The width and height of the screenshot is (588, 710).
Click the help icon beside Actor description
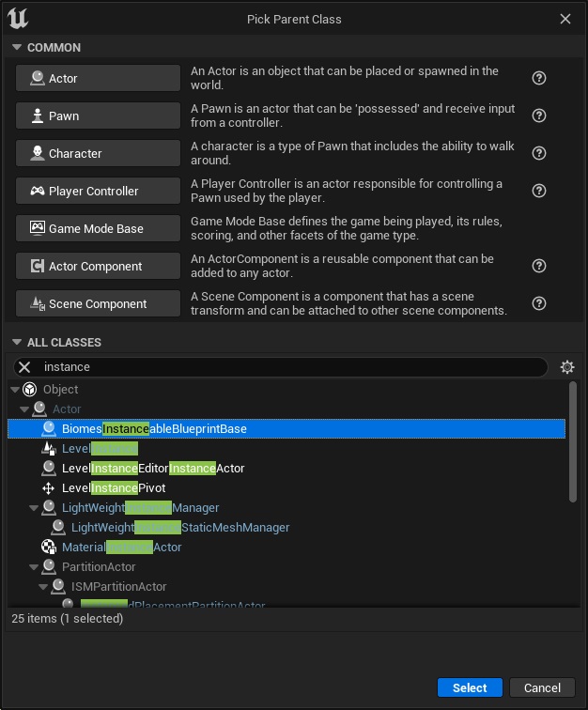539,79
